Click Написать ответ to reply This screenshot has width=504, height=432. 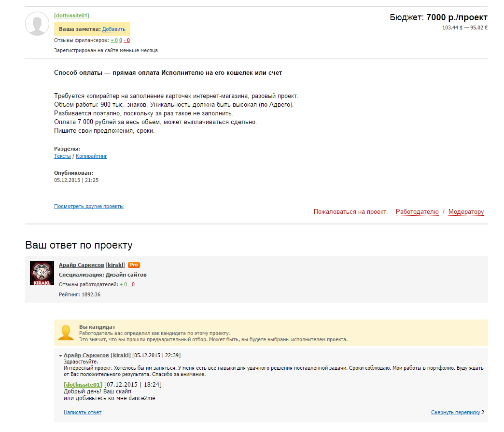coord(83,412)
